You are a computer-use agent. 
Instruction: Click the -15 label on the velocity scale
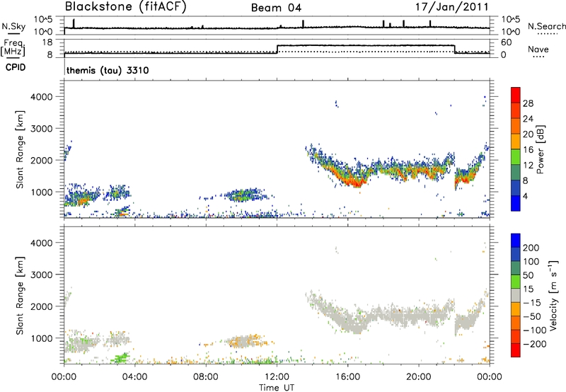(532, 303)
